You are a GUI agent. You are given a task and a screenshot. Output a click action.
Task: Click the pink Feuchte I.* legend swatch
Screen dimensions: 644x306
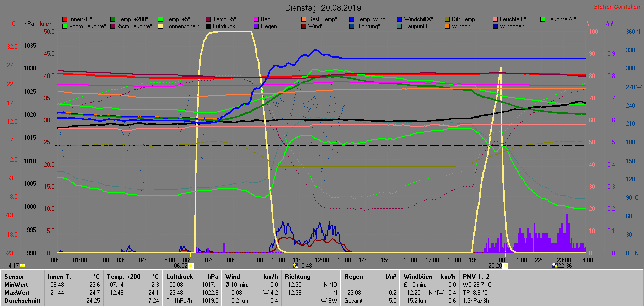click(495, 19)
